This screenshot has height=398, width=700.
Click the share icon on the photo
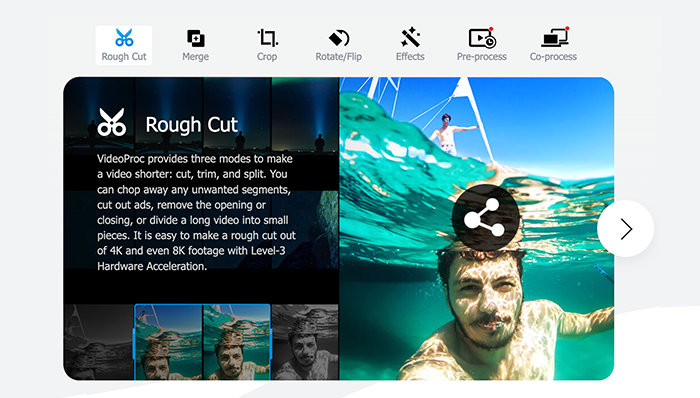(485, 217)
